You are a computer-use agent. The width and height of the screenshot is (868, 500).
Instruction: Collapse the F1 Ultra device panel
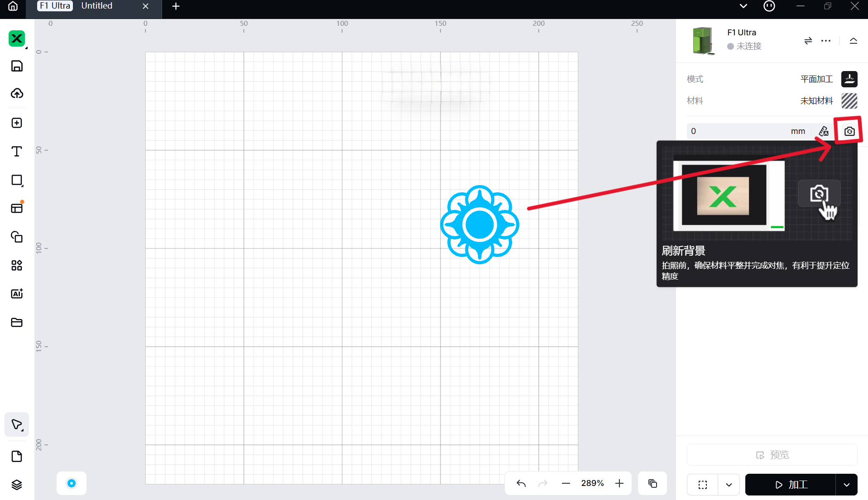853,41
